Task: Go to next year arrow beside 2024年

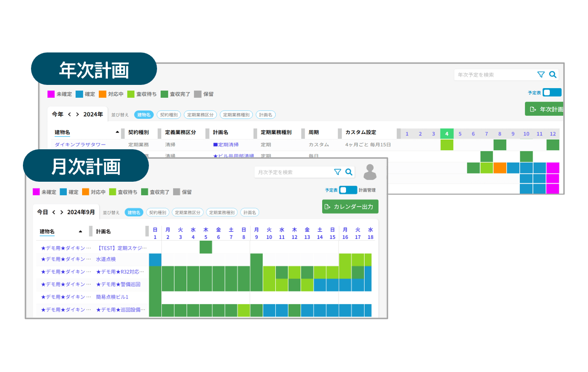Action: coord(77,114)
